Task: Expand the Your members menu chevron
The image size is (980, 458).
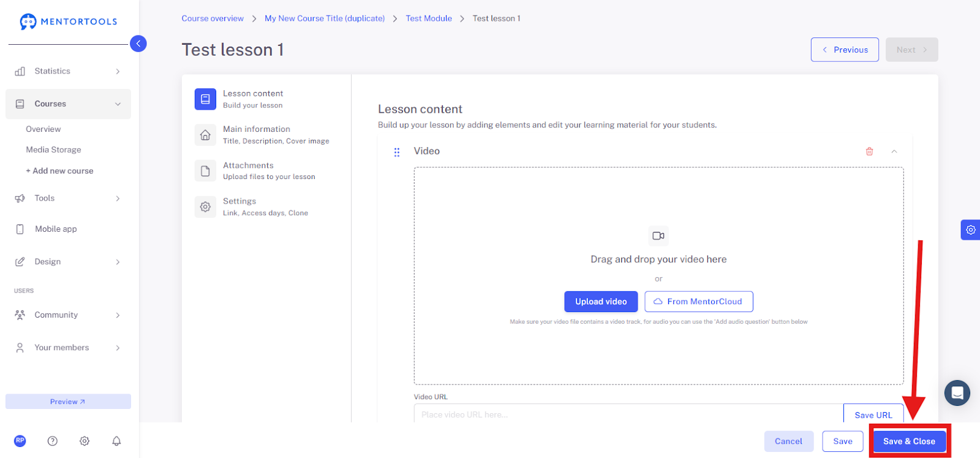Action: [x=118, y=348]
